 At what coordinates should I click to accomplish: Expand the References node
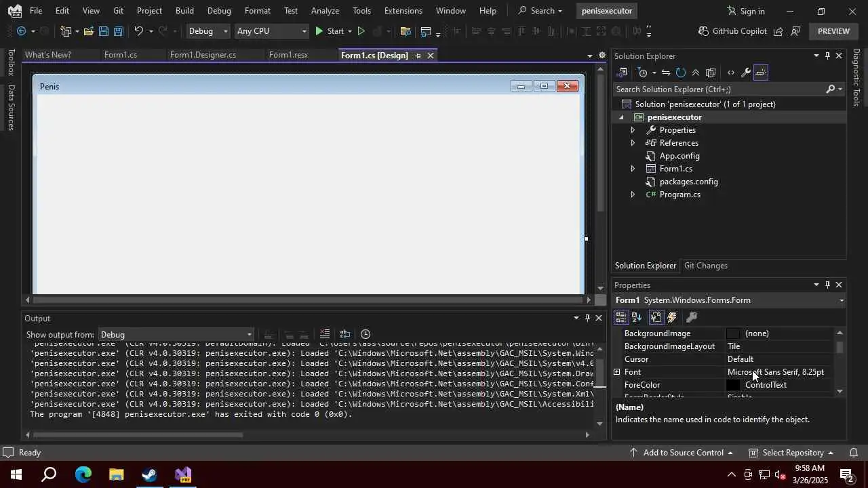tap(633, 143)
